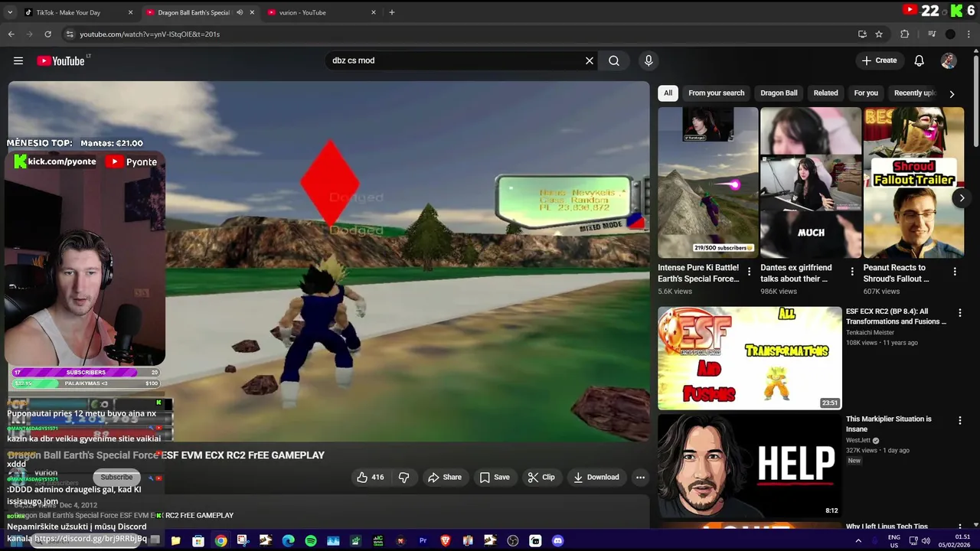Show next filter chips with right arrow
980x551 pixels.
coord(952,93)
